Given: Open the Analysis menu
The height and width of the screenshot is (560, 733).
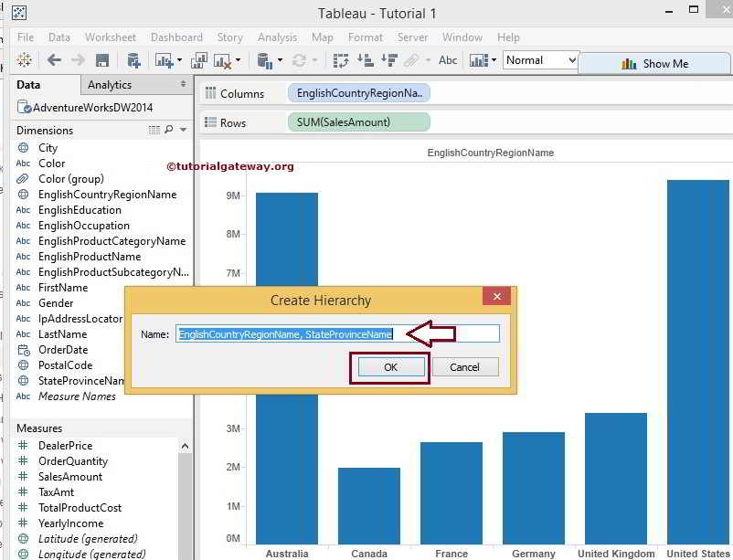Looking at the screenshot, I should 277,37.
